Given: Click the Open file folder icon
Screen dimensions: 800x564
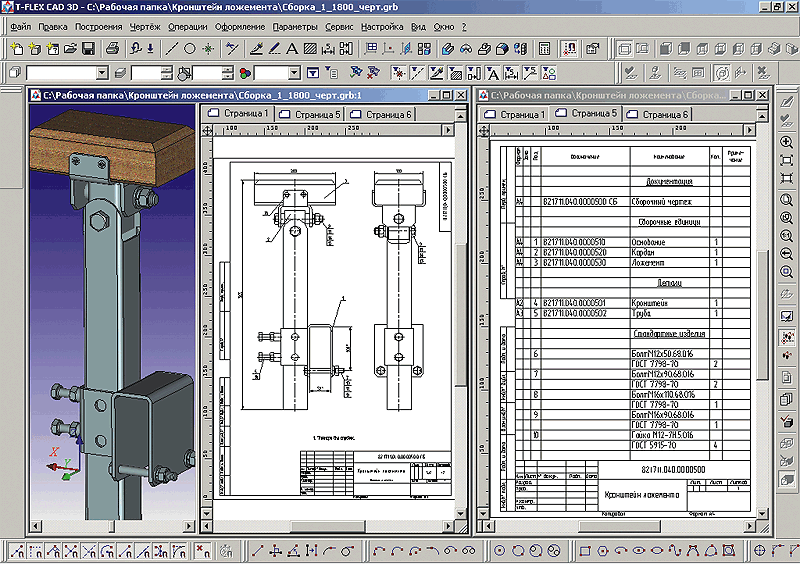Looking at the screenshot, I should pyautogui.click(x=70, y=49).
